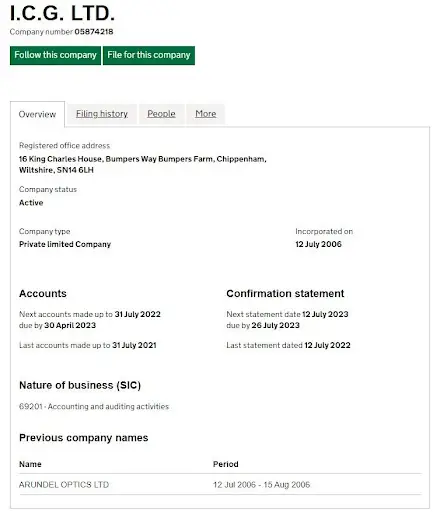Click the registered office address text
The image size is (440, 512).
pos(143,164)
